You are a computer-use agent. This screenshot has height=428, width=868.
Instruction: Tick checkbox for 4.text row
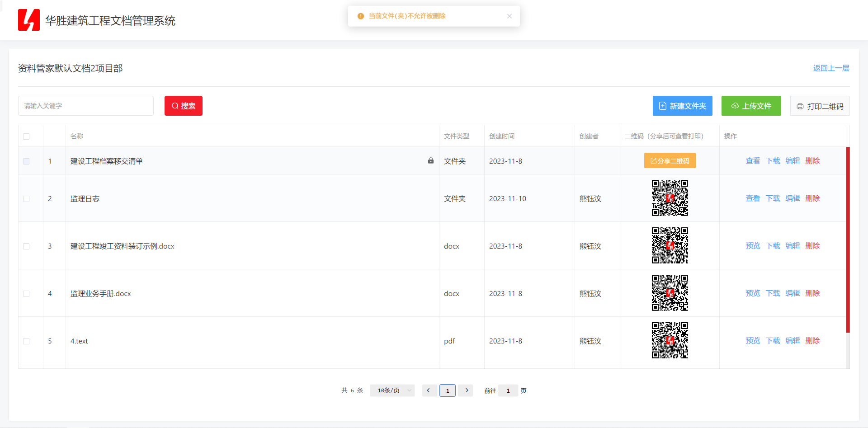pyautogui.click(x=26, y=341)
